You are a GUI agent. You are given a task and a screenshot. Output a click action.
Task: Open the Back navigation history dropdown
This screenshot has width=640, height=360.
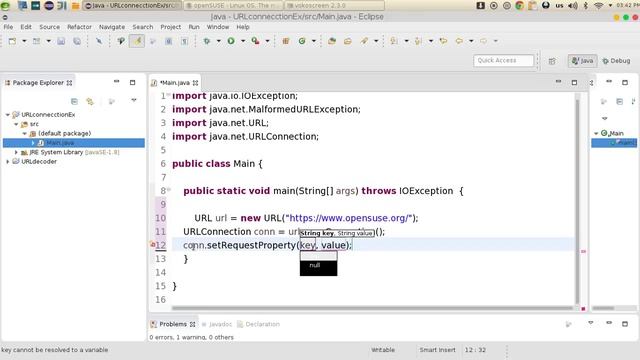coord(471,41)
